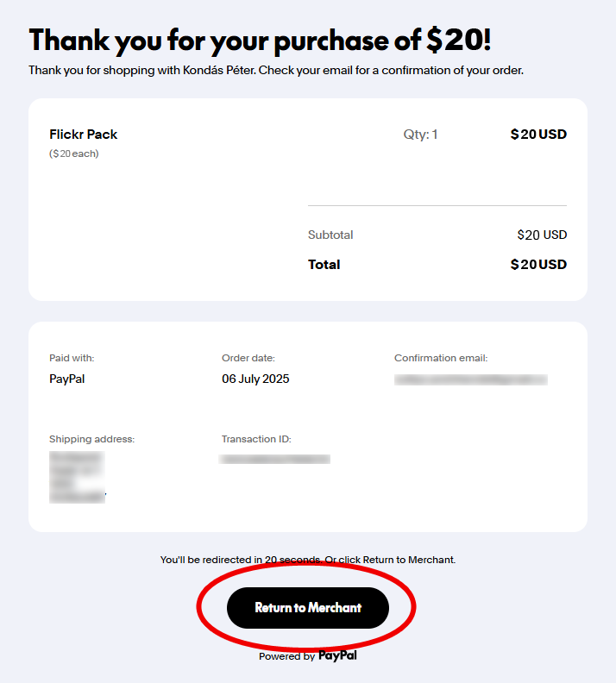The height and width of the screenshot is (683, 616).
Task: Click the blurred transaction ID value
Action: (275, 460)
